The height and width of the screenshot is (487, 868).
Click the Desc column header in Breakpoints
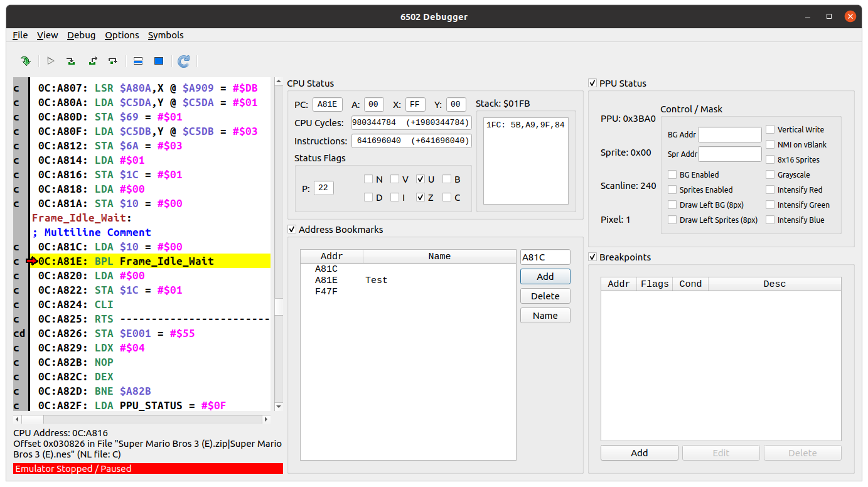coord(774,284)
